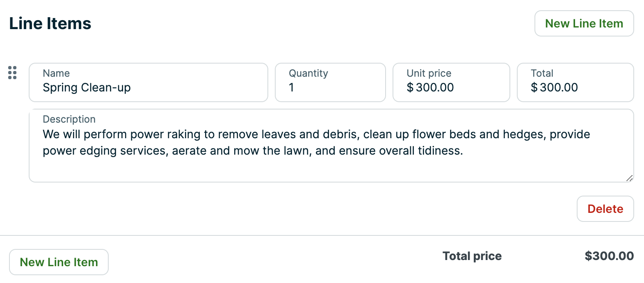This screenshot has width=644, height=283.
Task: Click the dollar sign in line Total field
Action: pyautogui.click(x=534, y=87)
